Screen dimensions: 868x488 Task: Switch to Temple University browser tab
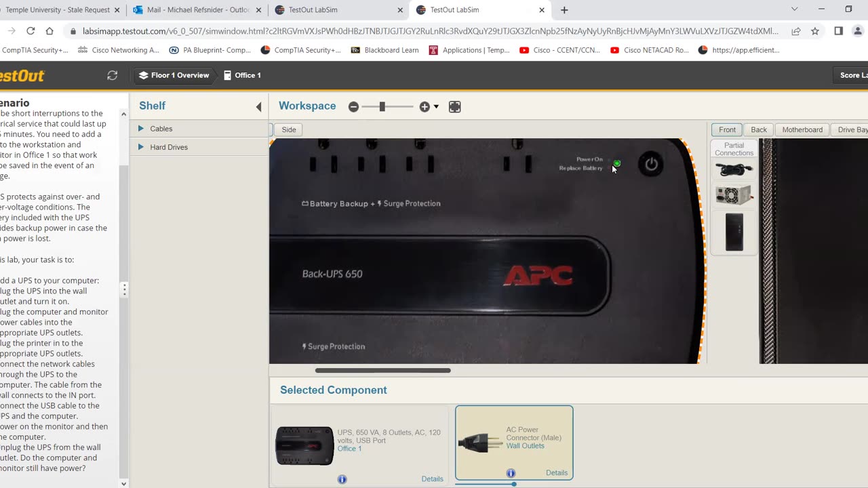point(57,10)
